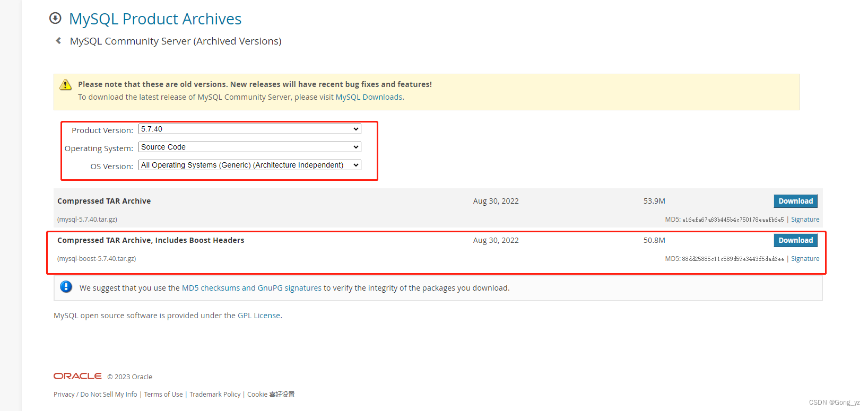
Task: Click the OS Version label
Action: coord(112,167)
